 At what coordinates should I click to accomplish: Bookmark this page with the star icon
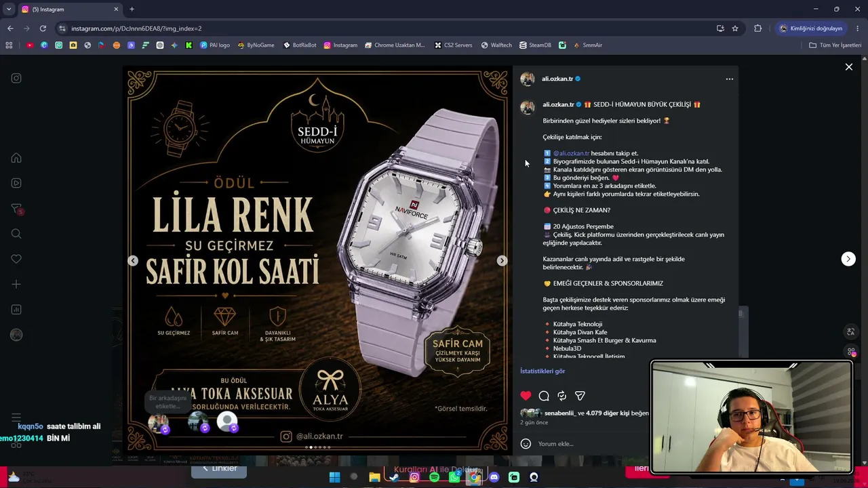(735, 28)
